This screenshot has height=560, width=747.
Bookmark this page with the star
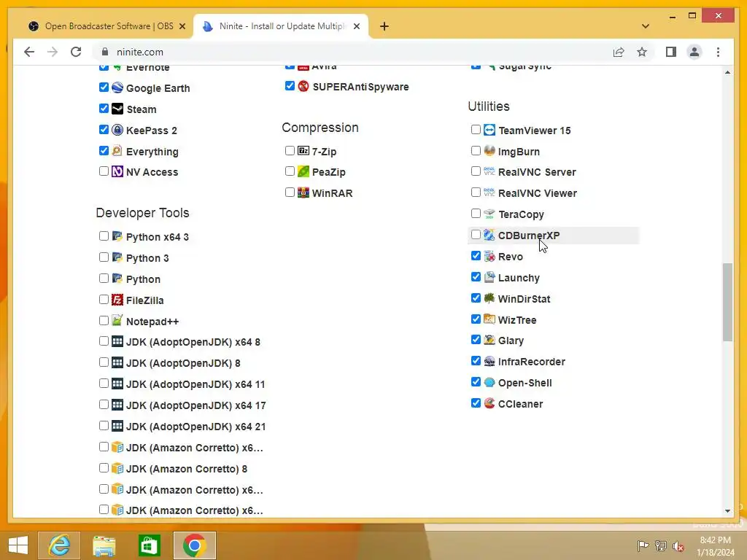tap(642, 52)
